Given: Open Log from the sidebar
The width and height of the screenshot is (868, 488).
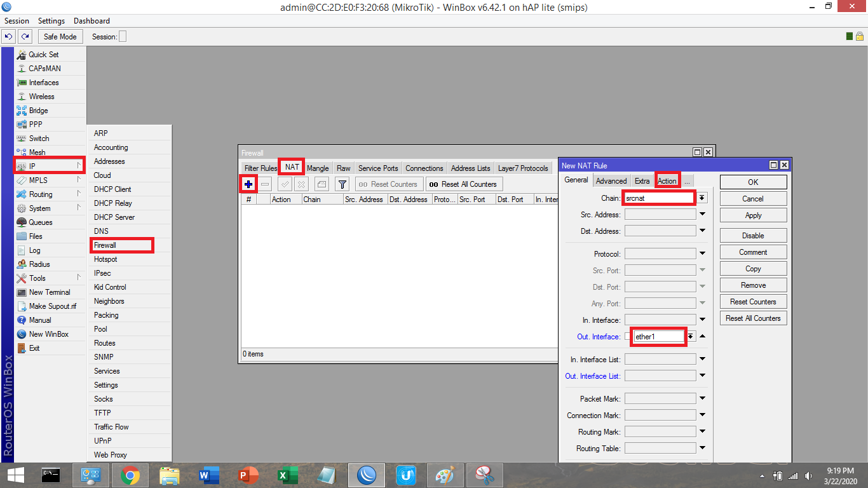Looking at the screenshot, I should point(34,250).
